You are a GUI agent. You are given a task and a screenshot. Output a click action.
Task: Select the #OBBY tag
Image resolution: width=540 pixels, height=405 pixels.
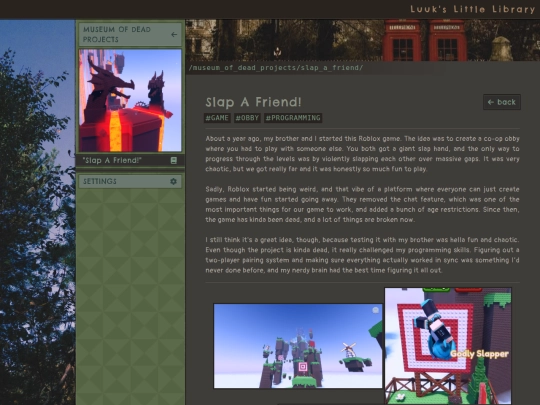(247, 118)
